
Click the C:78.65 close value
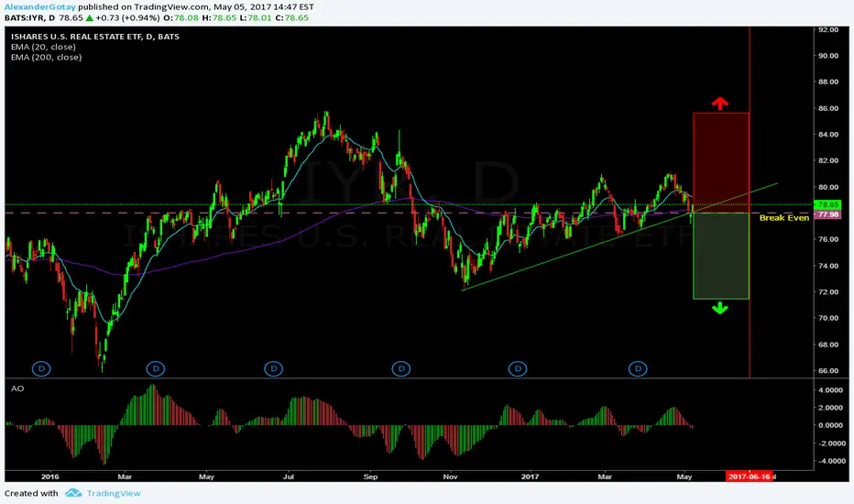coord(292,18)
